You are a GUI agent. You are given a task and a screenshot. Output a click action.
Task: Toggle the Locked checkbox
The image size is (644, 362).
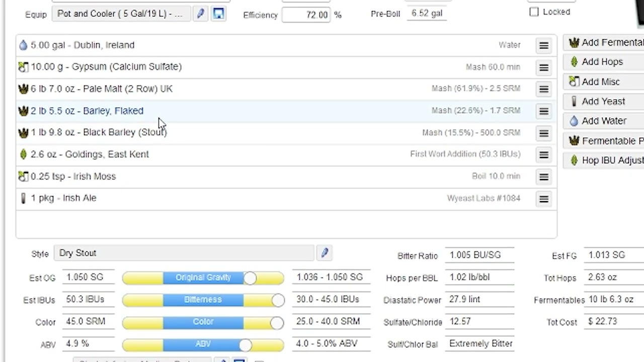[534, 12]
